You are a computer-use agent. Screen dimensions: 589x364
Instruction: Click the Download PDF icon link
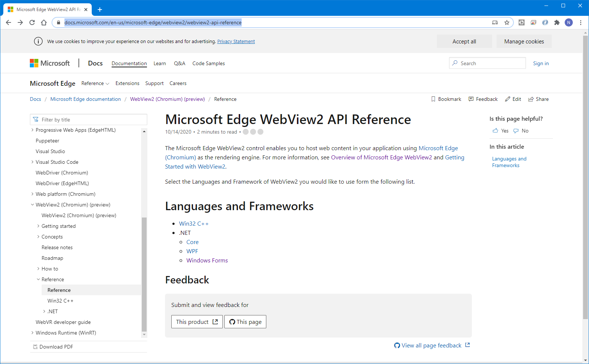click(x=53, y=347)
